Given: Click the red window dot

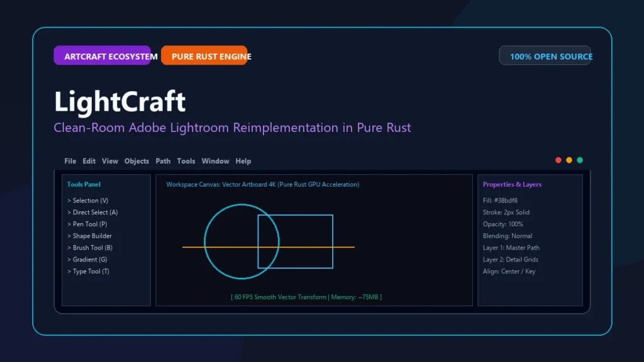Looking at the screenshot, I should [x=558, y=160].
